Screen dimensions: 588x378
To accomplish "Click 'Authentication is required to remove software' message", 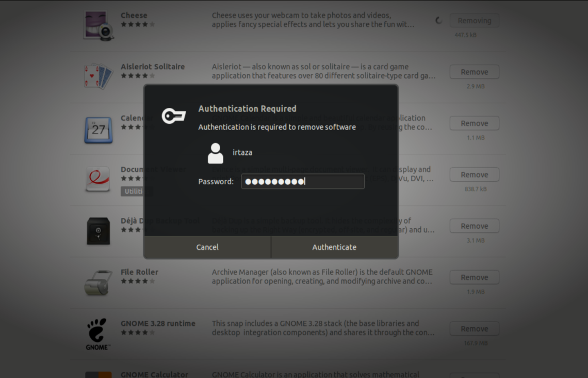I will [277, 127].
